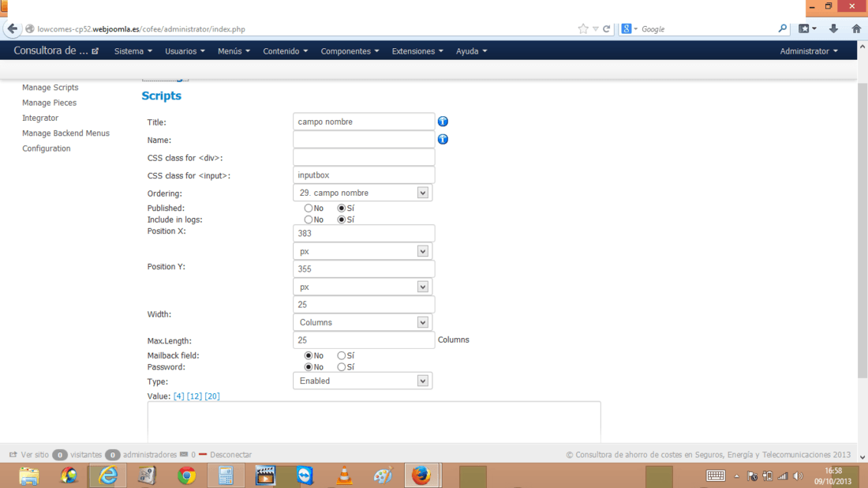Set Password to Sí
This screenshot has height=488, width=868.
point(342,367)
